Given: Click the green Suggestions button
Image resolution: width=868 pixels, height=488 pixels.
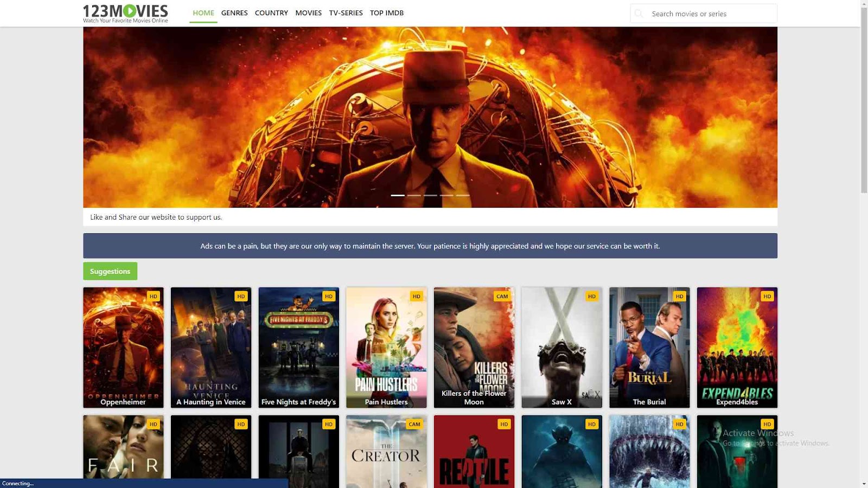Looking at the screenshot, I should click(x=110, y=271).
